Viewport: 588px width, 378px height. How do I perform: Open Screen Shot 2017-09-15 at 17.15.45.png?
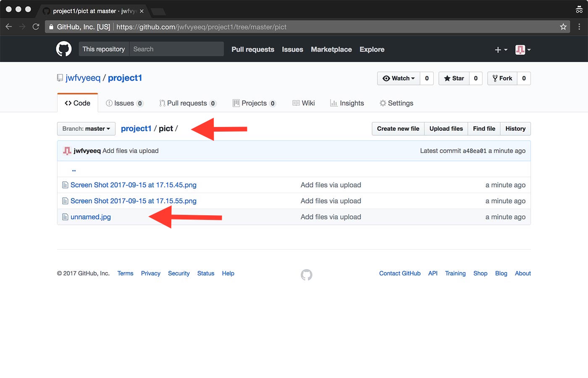coord(134,185)
